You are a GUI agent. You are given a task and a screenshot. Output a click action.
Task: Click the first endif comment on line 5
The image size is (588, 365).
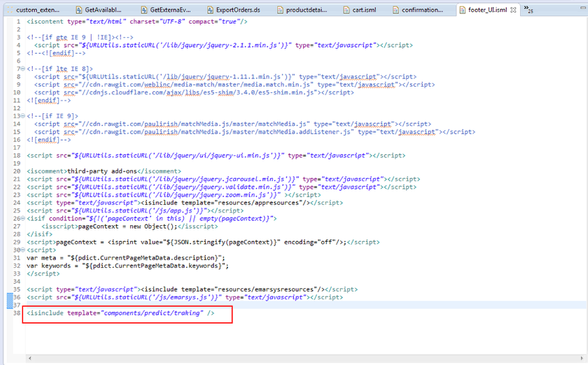coord(56,53)
